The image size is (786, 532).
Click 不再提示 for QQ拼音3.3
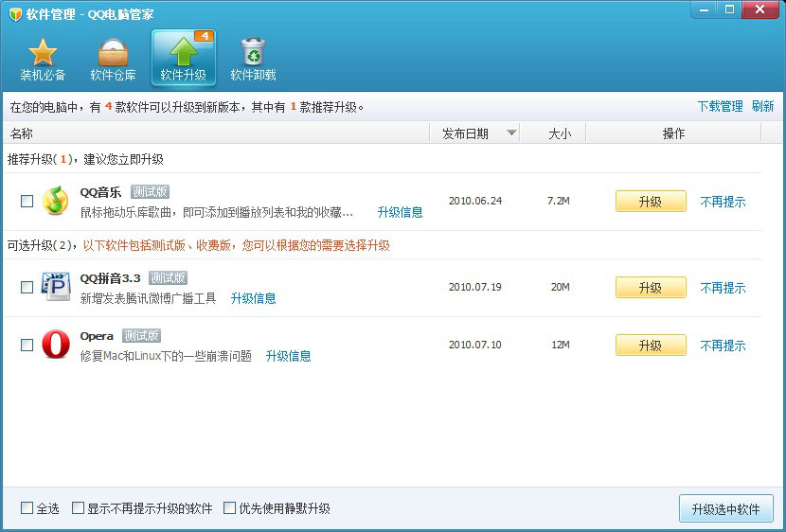(723, 288)
